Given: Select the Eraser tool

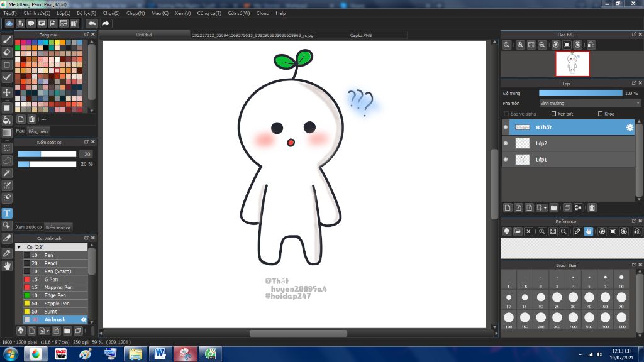Looking at the screenshot, I should (x=7, y=53).
